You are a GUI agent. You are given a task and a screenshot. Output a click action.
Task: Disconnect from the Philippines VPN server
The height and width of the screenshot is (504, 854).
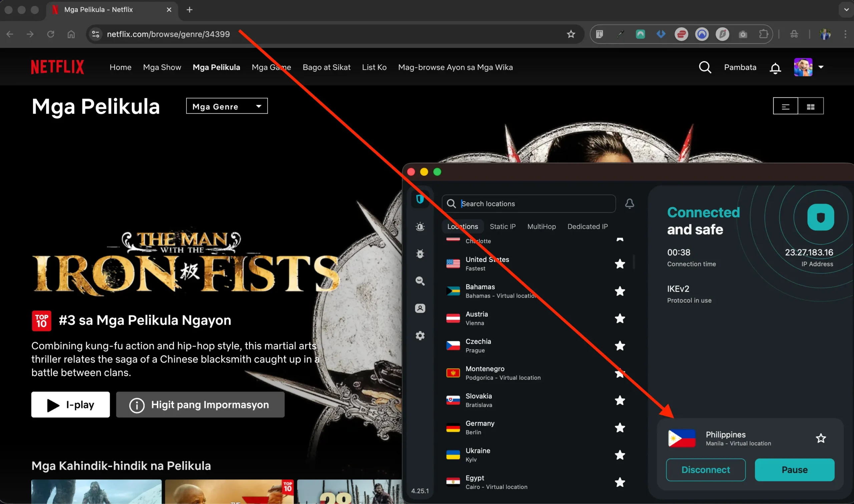click(706, 470)
